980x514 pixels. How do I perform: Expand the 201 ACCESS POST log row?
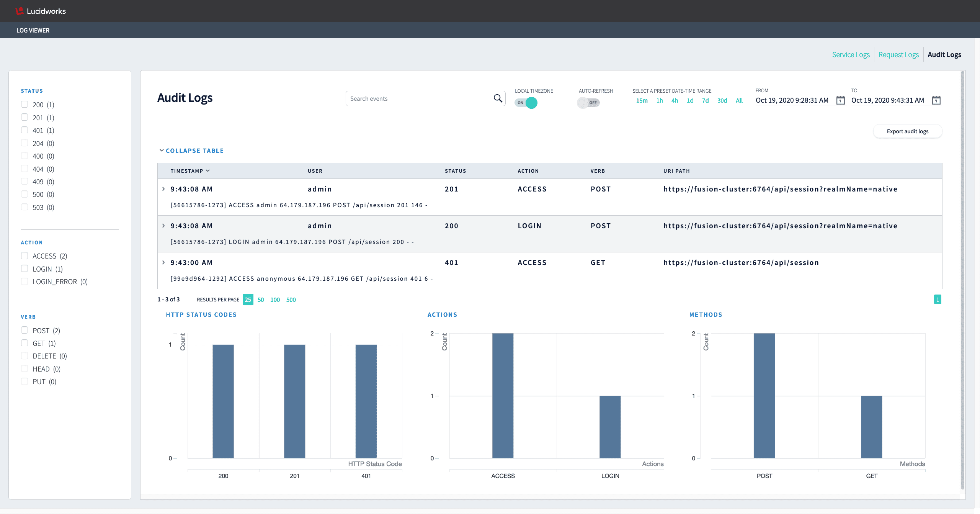click(163, 189)
